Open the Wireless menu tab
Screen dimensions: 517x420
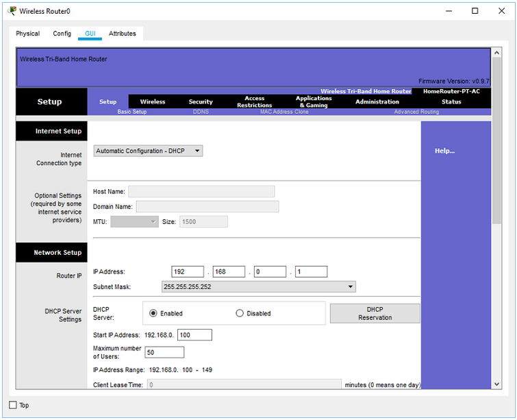point(153,101)
